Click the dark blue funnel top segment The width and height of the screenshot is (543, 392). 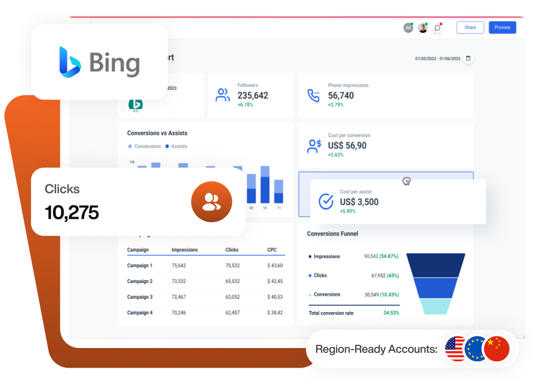tap(435, 265)
